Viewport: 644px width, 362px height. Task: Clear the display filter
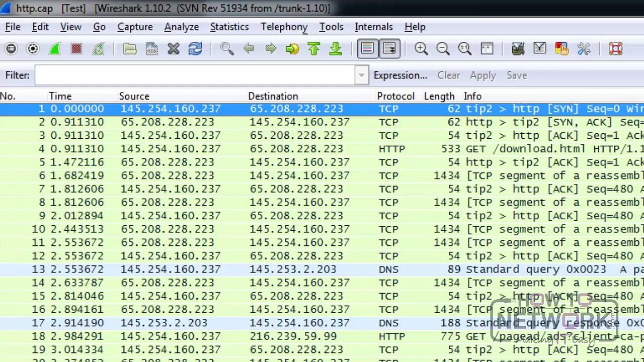point(449,75)
